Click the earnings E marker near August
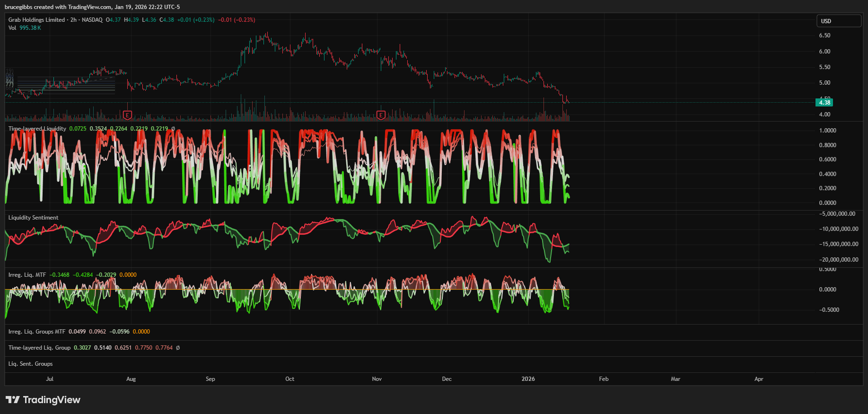The height and width of the screenshot is (414, 868). 127,115
